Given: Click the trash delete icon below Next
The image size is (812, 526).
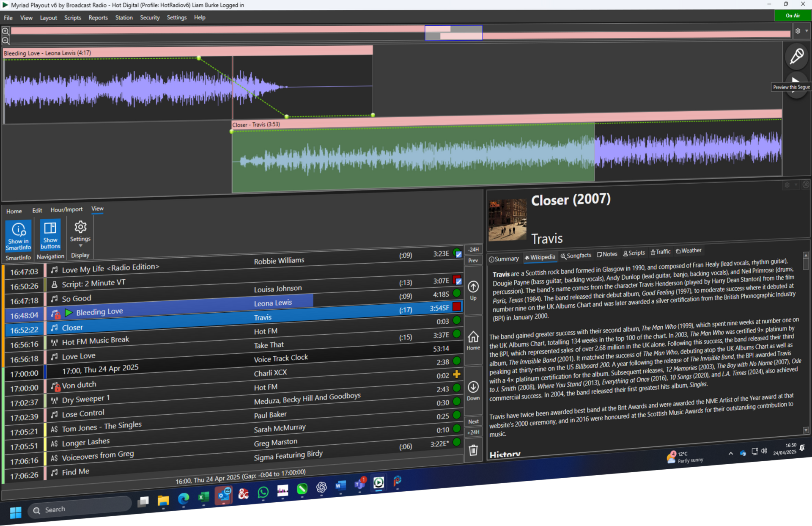Looking at the screenshot, I should [473, 451].
